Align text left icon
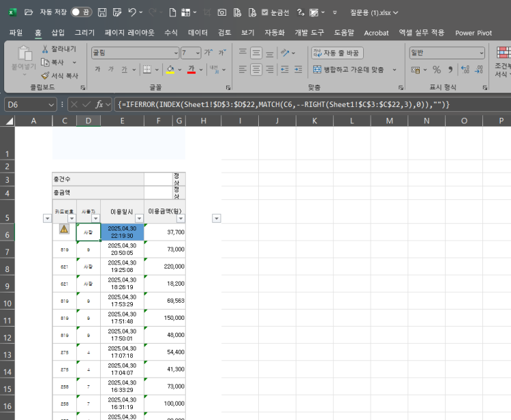The width and height of the screenshot is (511, 420). click(x=243, y=69)
